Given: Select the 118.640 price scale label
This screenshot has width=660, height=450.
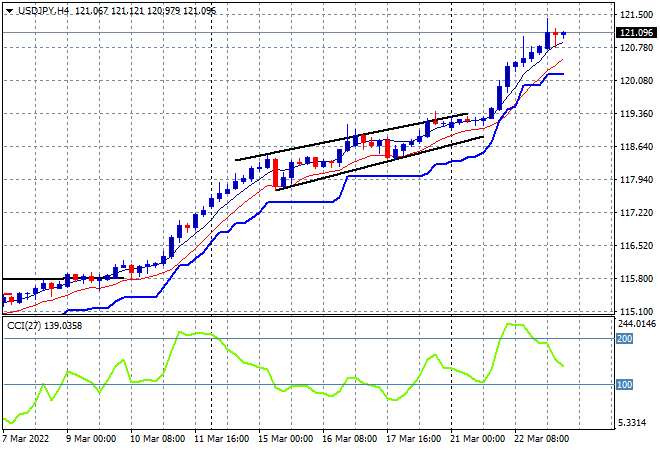Looking at the screenshot, I should tap(636, 146).
